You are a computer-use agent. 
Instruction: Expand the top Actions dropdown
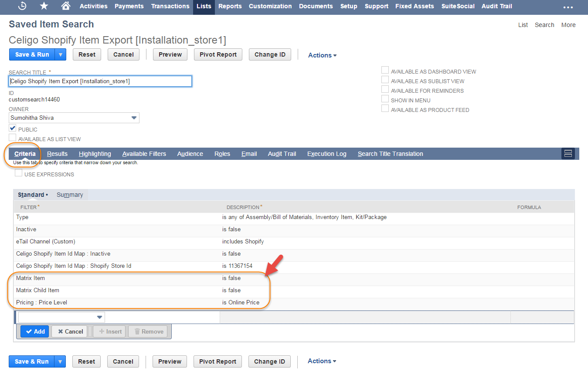coord(322,55)
